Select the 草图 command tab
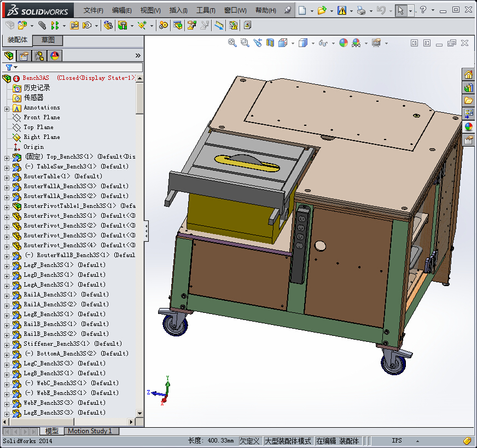This screenshot has width=477, height=448. pyautogui.click(x=48, y=40)
